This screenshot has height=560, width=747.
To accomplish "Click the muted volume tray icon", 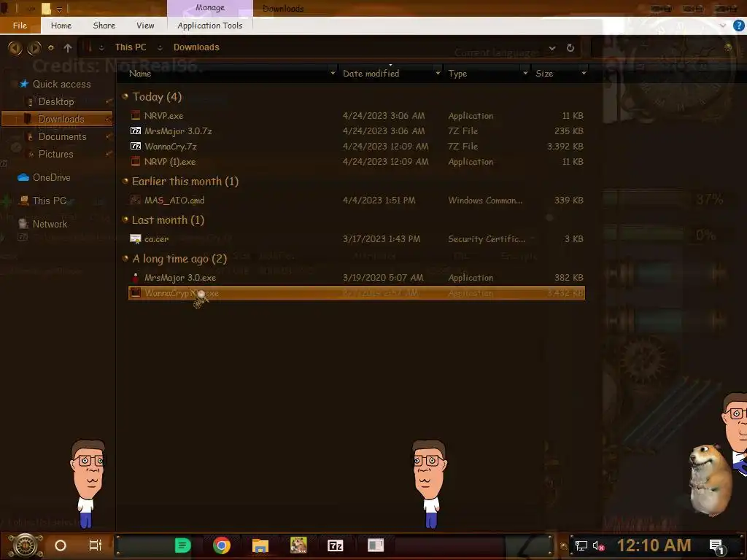I will tap(598, 545).
